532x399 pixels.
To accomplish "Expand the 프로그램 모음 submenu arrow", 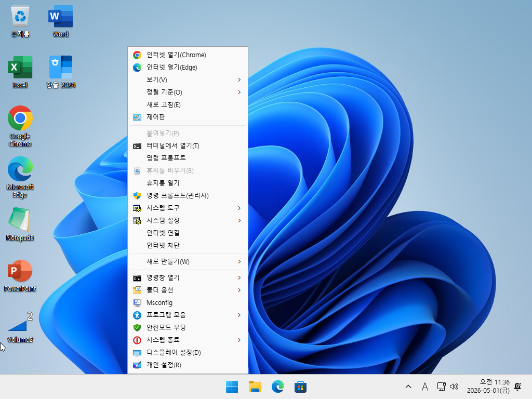I will pyautogui.click(x=240, y=315).
